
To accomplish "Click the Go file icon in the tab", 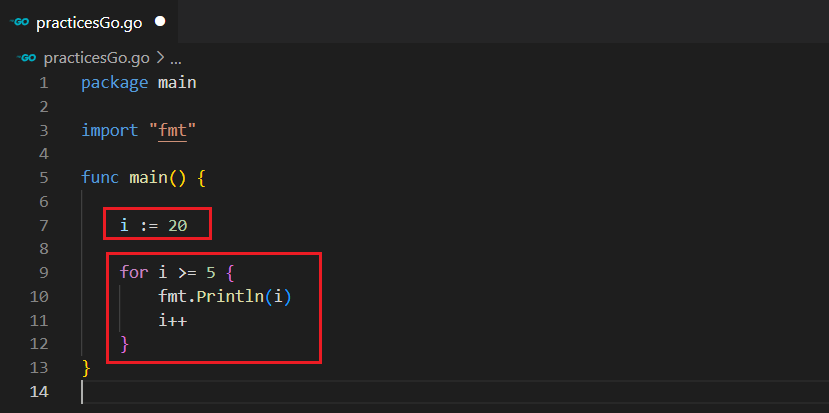I will (20, 21).
